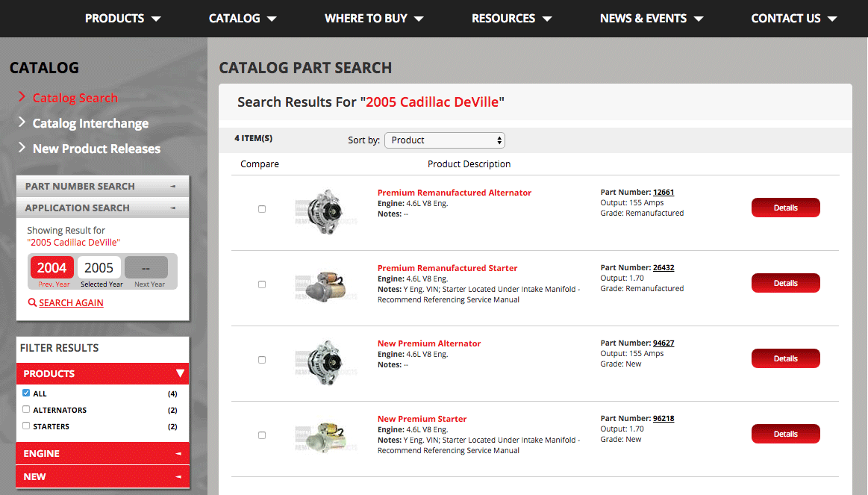Click the New Product Releases chevron icon
The height and width of the screenshot is (495, 868).
tap(22, 147)
